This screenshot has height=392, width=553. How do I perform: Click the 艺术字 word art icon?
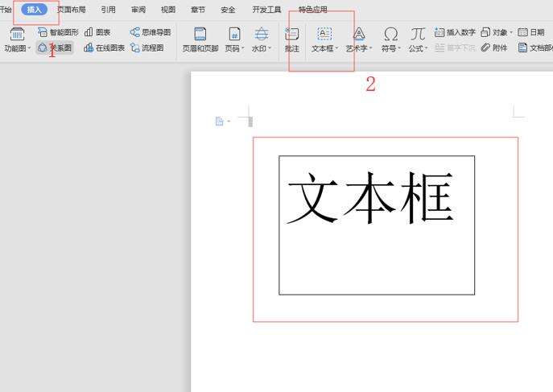pos(359,34)
